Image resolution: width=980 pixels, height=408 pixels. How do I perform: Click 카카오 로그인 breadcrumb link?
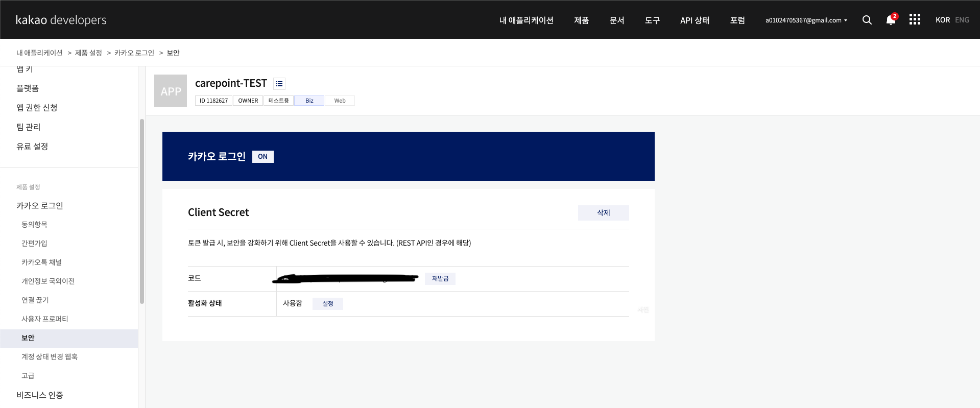tap(134, 53)
